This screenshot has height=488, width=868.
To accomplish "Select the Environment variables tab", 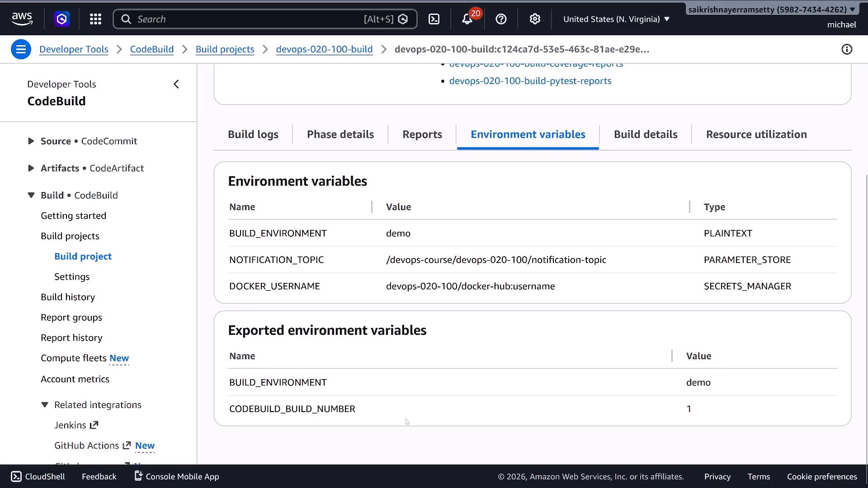I will [x=528, y=135].
